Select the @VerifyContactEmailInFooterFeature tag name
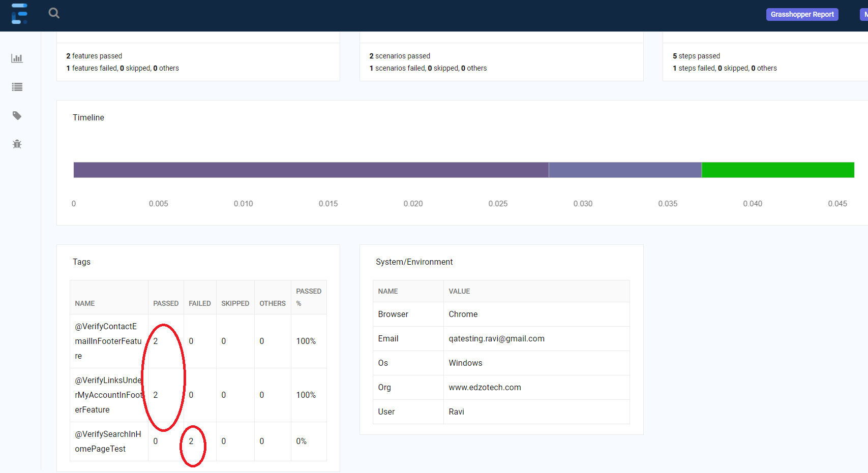 pyautogui.click(x=108, y=341)
